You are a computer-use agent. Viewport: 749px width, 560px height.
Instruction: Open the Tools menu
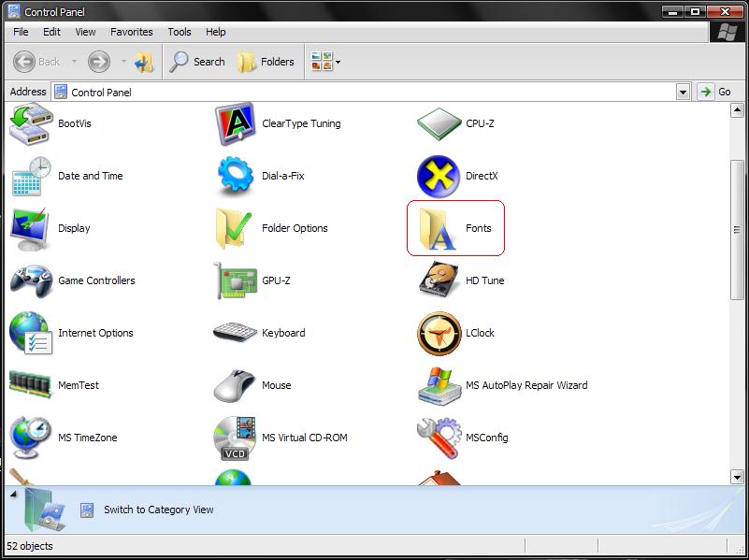(180, 32)
